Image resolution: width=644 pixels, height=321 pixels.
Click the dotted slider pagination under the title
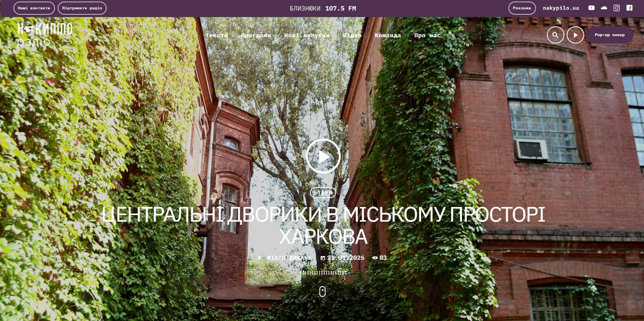coord(323,273)
